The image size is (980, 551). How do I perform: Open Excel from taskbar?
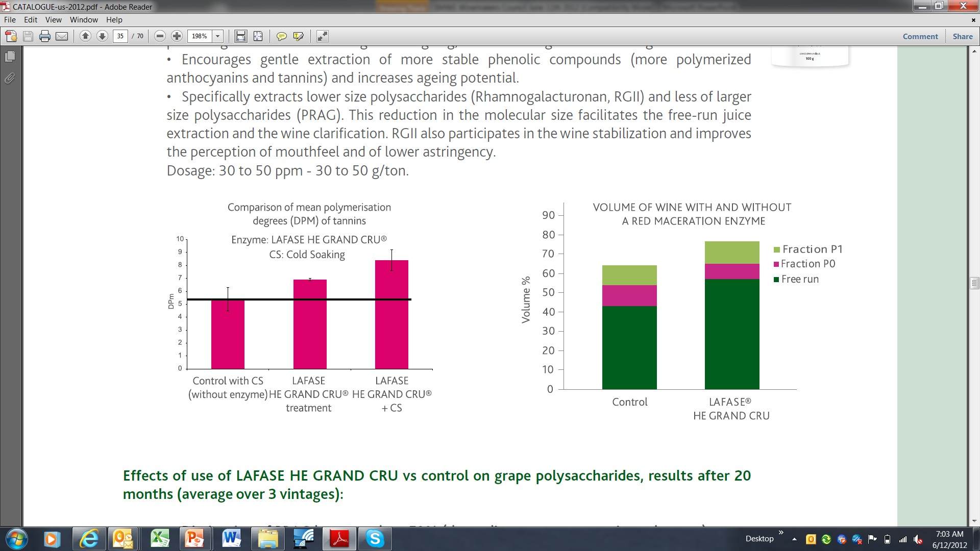point(160,539)
